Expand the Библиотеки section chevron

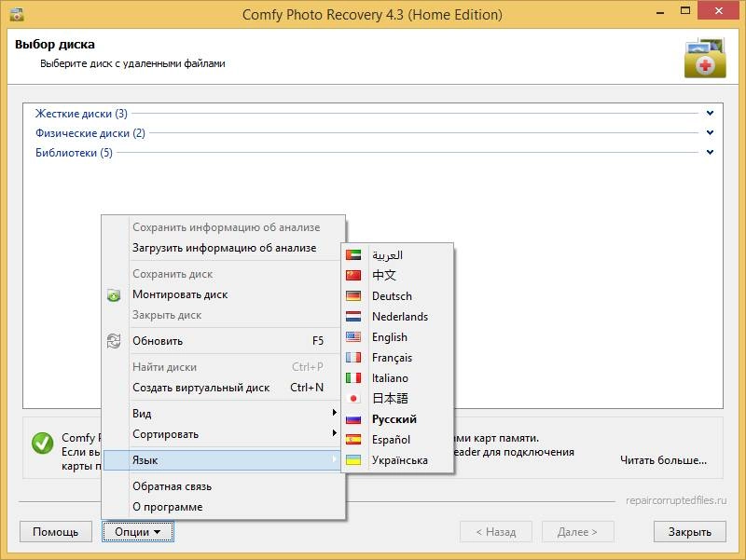click(x=710, y=152)
